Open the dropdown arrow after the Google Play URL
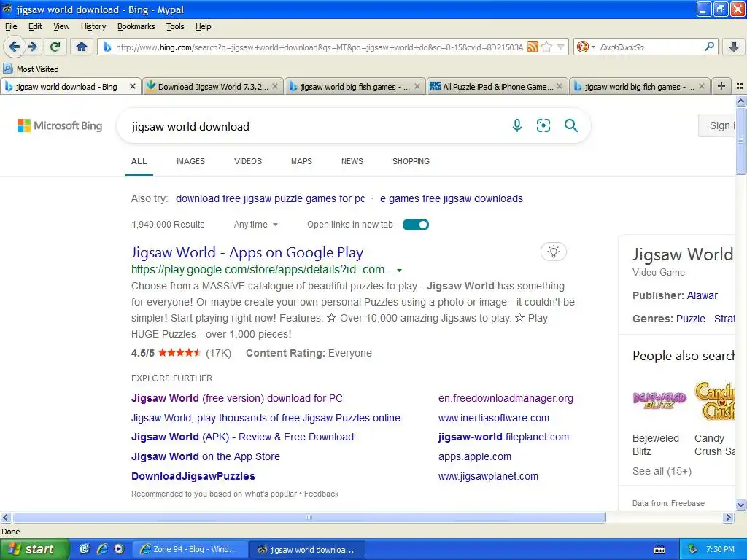 pos(399,270)
